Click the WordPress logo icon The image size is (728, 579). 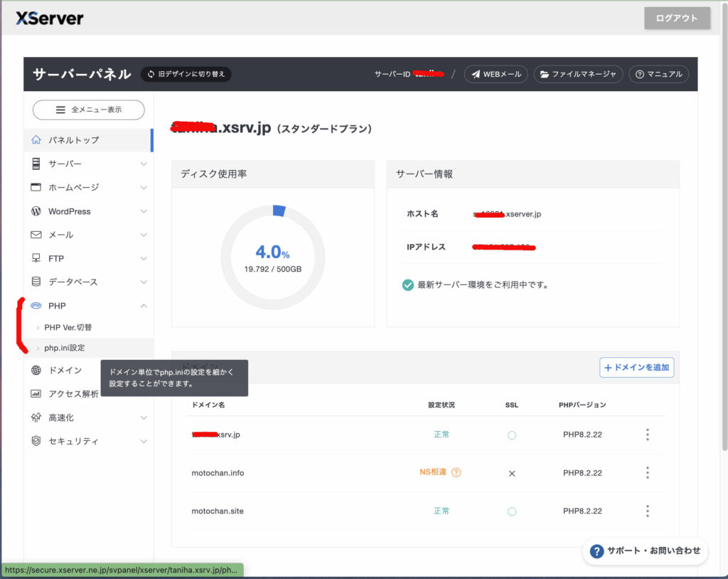[36, 211]
